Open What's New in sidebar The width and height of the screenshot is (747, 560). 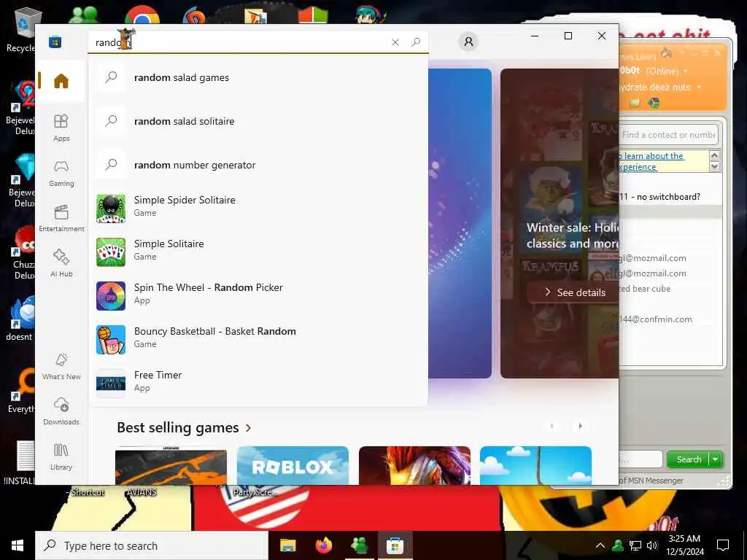(61, 366)
